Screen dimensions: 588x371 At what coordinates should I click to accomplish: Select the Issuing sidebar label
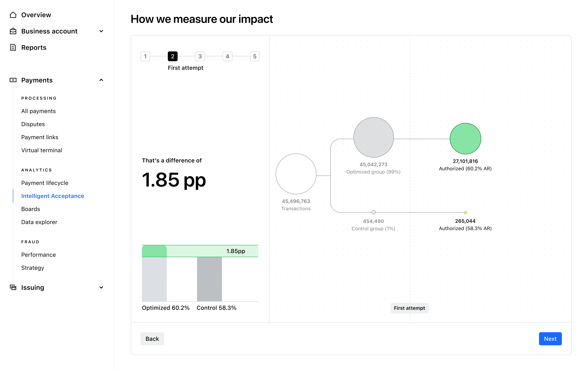click(x=33, y=288)
